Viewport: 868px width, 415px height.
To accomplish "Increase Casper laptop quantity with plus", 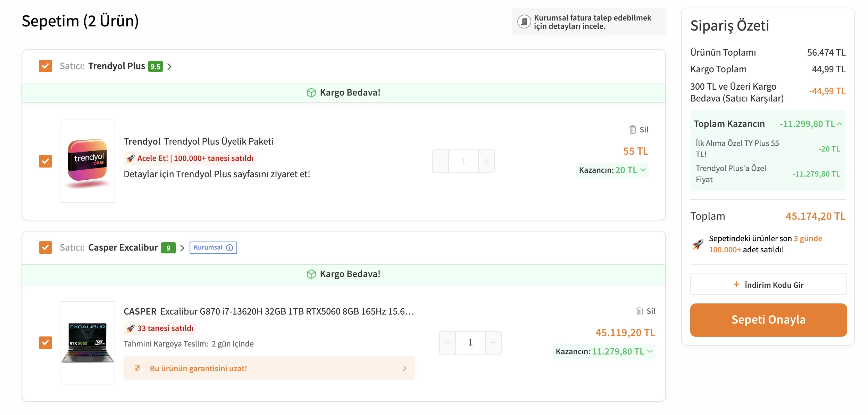I will click(493, 343).
